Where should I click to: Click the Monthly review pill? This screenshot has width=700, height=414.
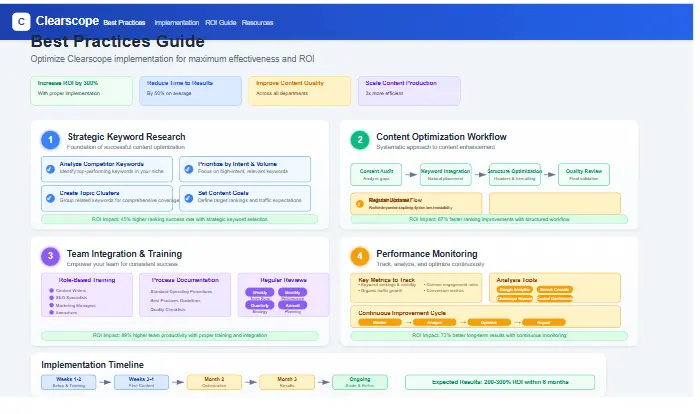[x=292, y=293]
